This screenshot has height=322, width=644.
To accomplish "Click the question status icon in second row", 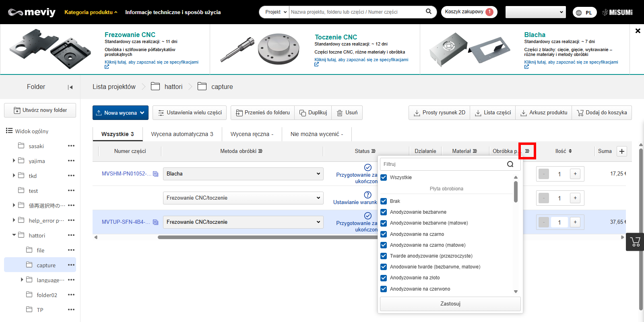I will tap(367, 195).
